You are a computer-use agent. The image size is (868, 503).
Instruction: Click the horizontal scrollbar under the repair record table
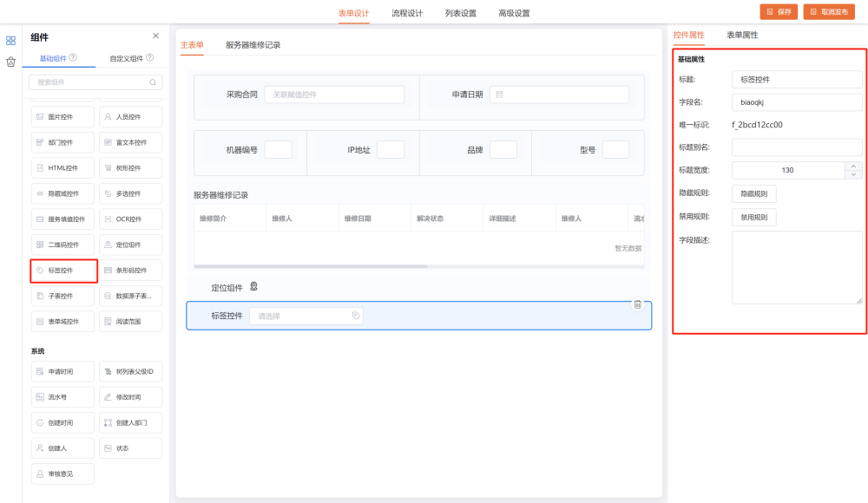311,266
